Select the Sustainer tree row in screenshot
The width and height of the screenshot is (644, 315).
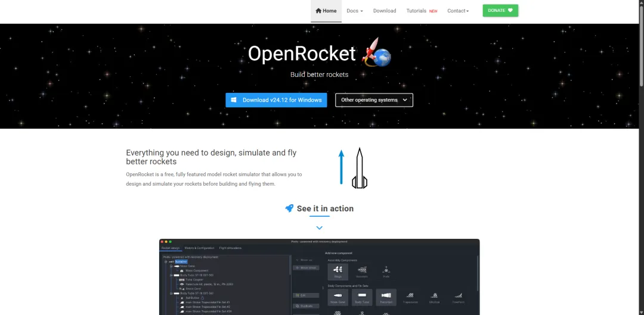click(x=181, y=261)
